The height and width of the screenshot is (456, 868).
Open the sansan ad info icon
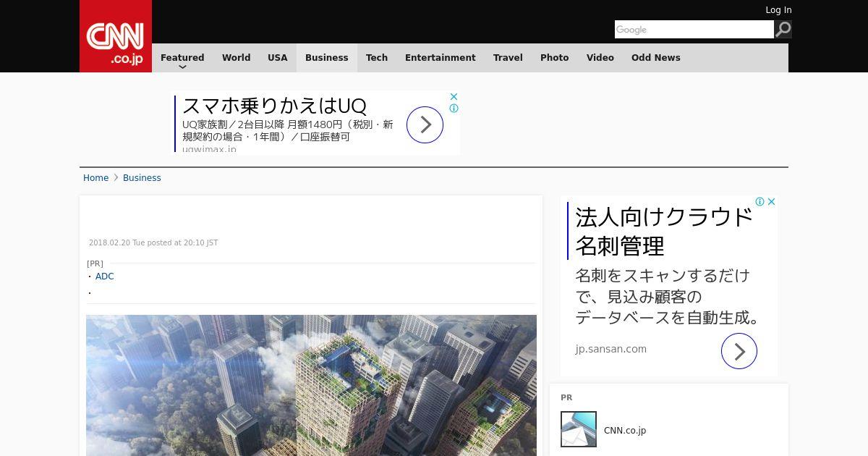(x=759, y=202)
